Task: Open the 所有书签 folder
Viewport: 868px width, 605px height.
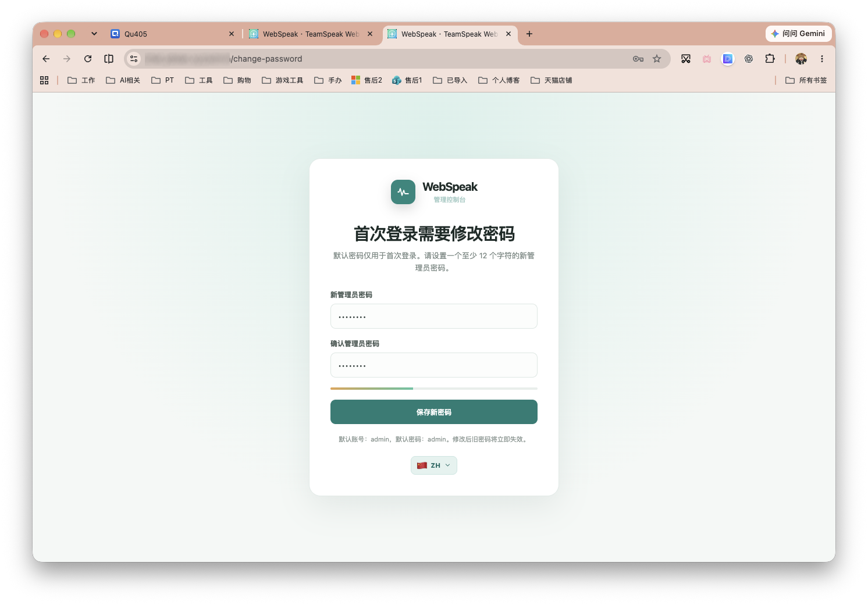Action: pos(806,80)
